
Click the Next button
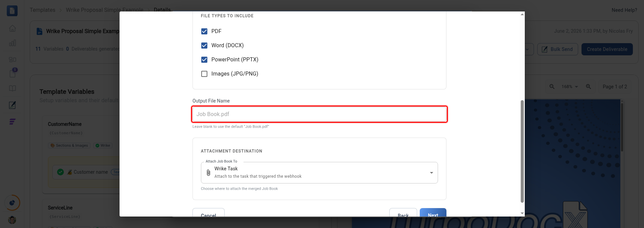(433, 213)
